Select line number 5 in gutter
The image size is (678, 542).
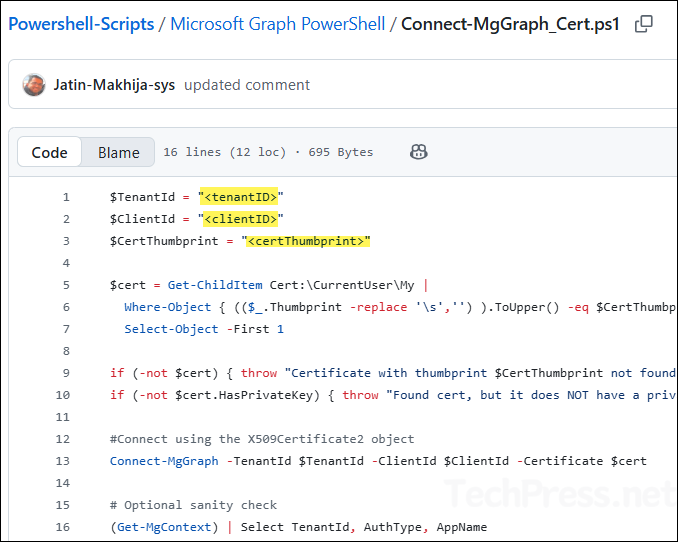click(66, 285)
